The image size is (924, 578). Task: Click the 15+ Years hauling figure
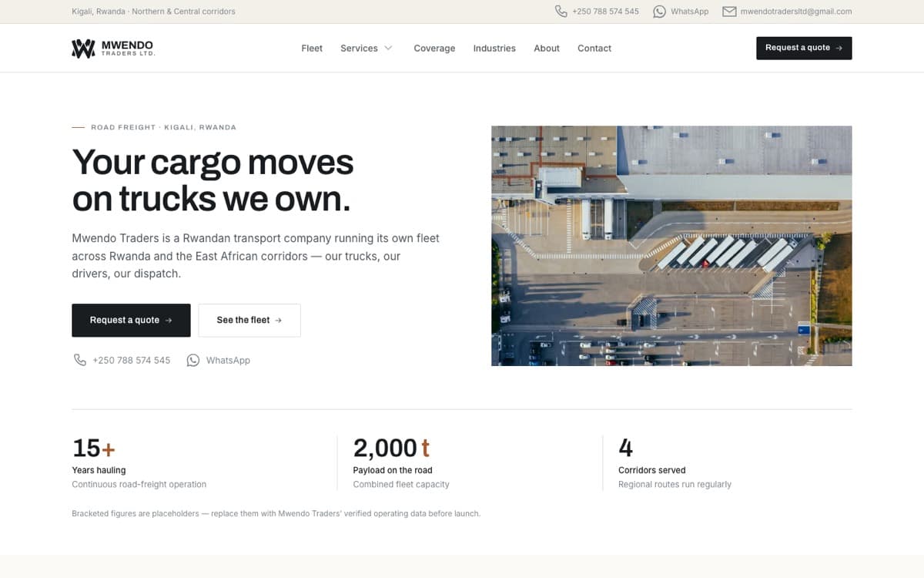pos(94,447)
